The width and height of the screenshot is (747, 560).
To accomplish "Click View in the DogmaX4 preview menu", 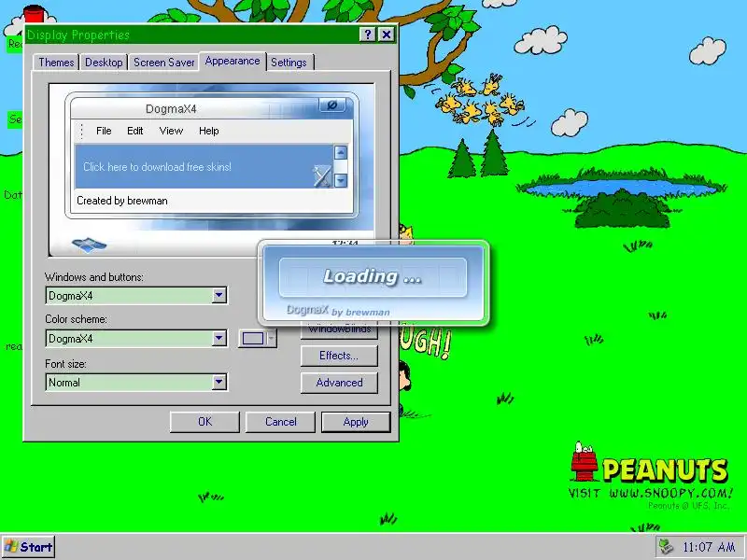I will (x=171, y=131).
